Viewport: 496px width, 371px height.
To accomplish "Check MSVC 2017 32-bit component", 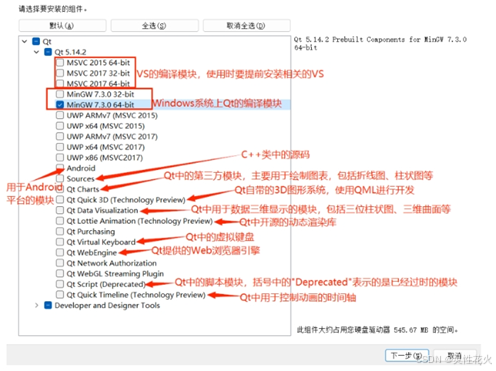I will tap(60, 73).
